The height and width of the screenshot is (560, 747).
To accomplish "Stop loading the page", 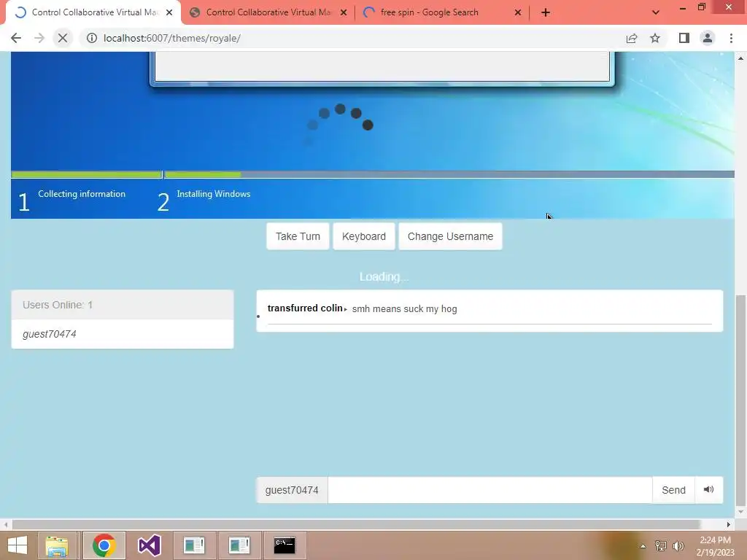I will click(x=63, y=38).
